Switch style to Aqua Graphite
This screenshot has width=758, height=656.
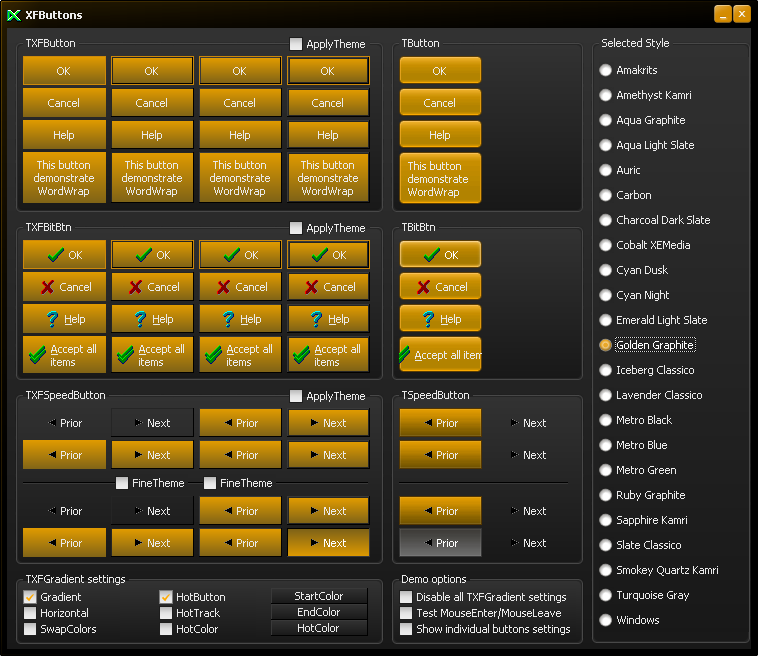click(605, 120)
